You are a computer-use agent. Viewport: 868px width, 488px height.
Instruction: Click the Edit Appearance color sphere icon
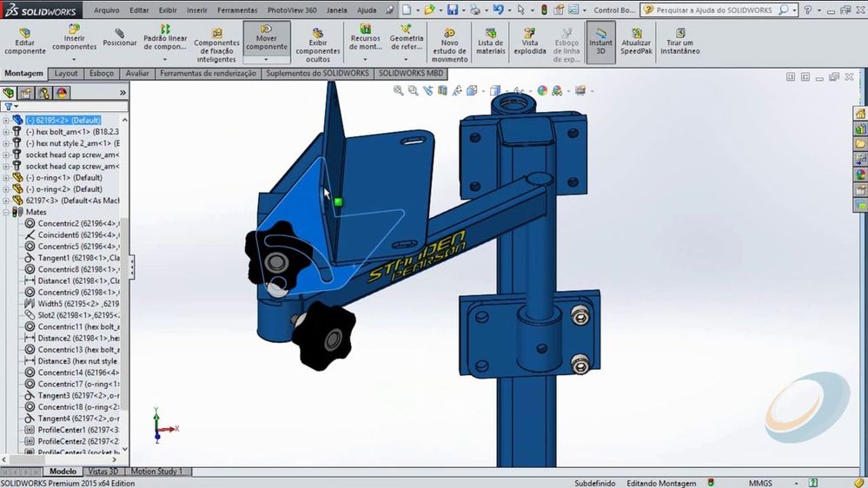tap(542, 90)
